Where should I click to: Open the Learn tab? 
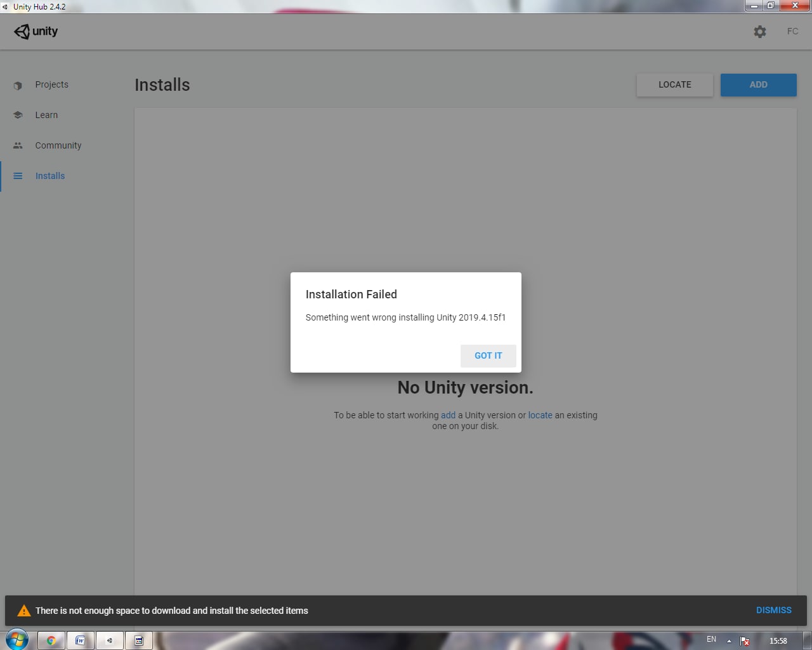pyautogui.click(x=46, y=115)
